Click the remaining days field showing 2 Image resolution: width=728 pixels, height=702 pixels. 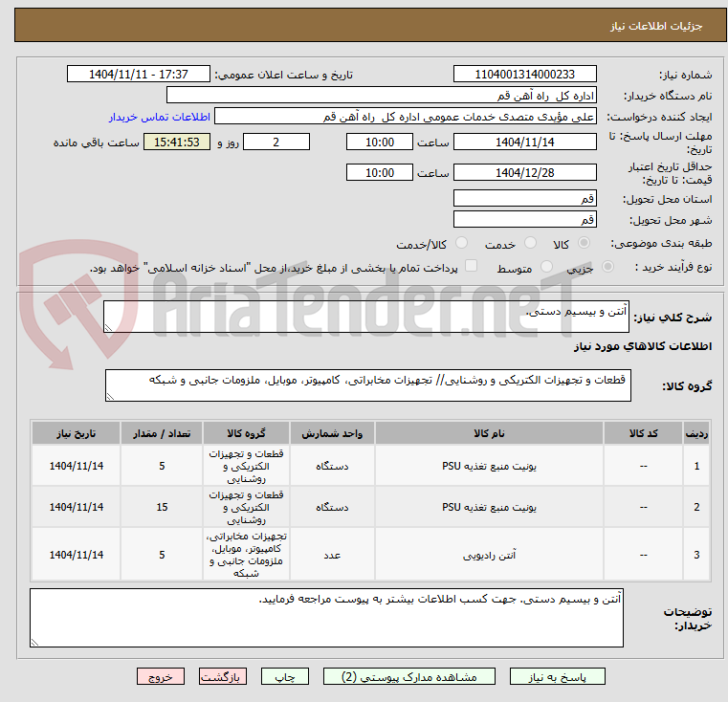tap(276, 142)
